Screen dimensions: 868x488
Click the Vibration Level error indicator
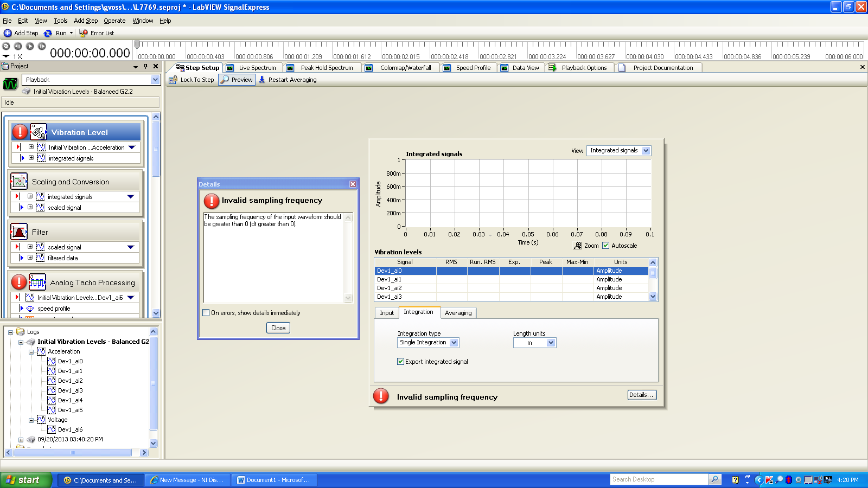point(20,132)
